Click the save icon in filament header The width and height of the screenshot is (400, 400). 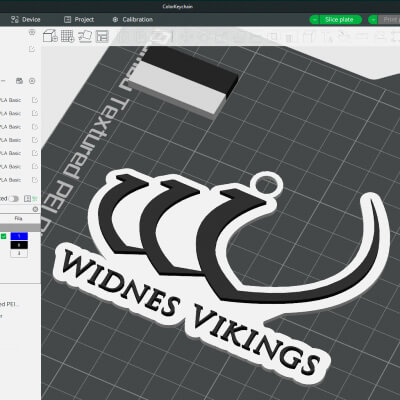click(19, 81)
